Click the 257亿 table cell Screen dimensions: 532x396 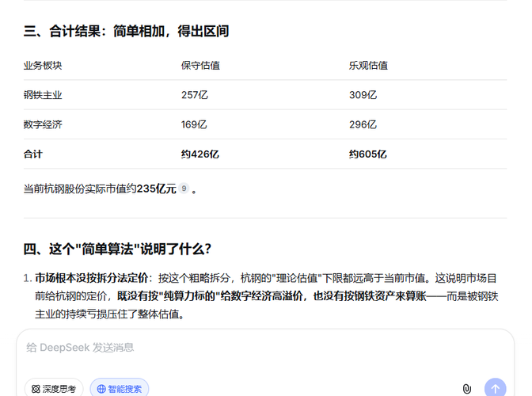tap(195, 95)
